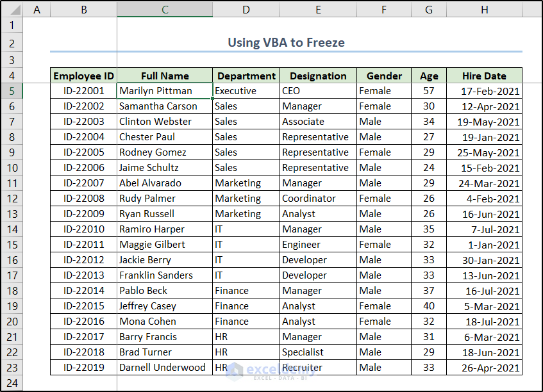Click the Department column heading cell
543x392 pixels.
coord(246,76)
